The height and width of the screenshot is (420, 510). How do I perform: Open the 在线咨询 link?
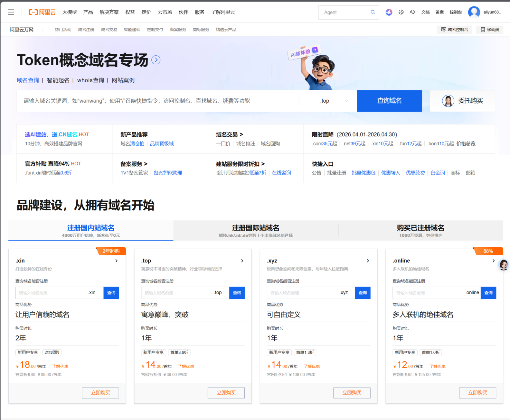point(281,173)
